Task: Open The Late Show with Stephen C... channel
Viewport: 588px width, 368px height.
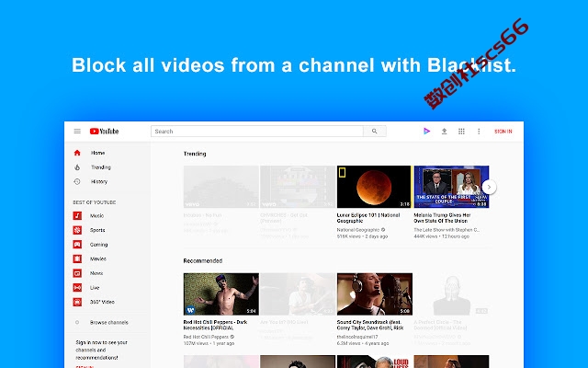Action: click(447, 229)
